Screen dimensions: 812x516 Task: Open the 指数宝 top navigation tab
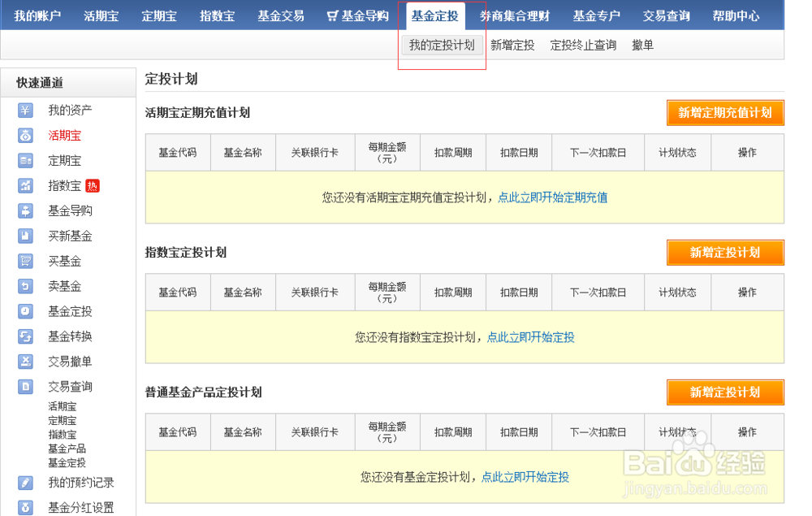click(217, 16)
